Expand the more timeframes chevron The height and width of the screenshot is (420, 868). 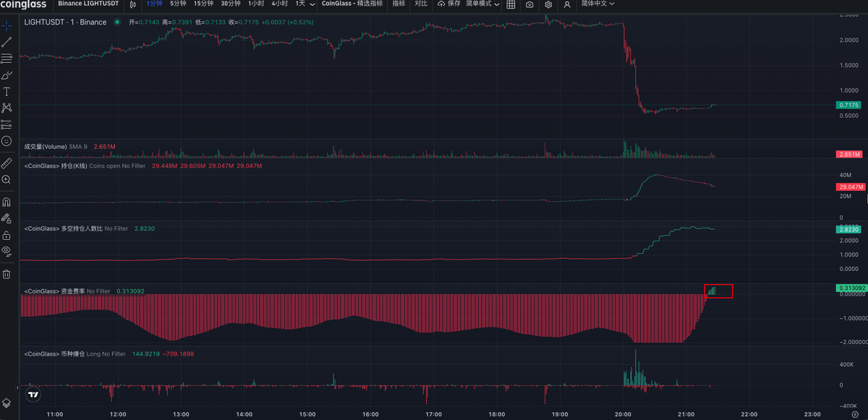[x=312, y=4]
